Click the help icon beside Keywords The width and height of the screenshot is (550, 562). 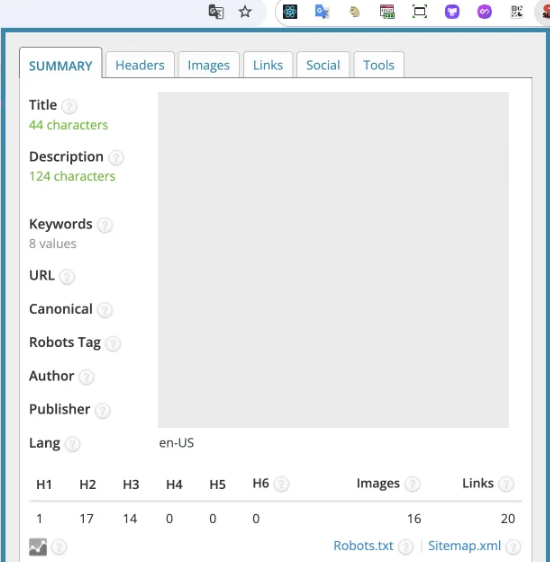(105, 225)
